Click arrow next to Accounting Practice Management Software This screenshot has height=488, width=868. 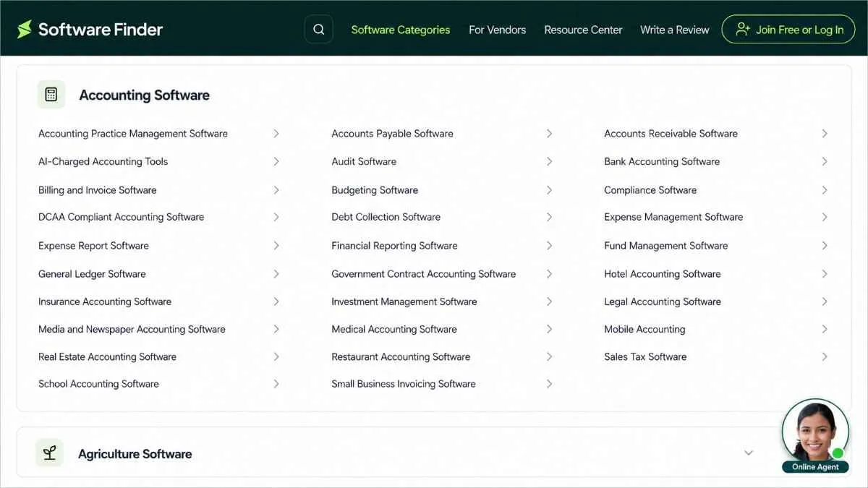[x=276, y=134]
